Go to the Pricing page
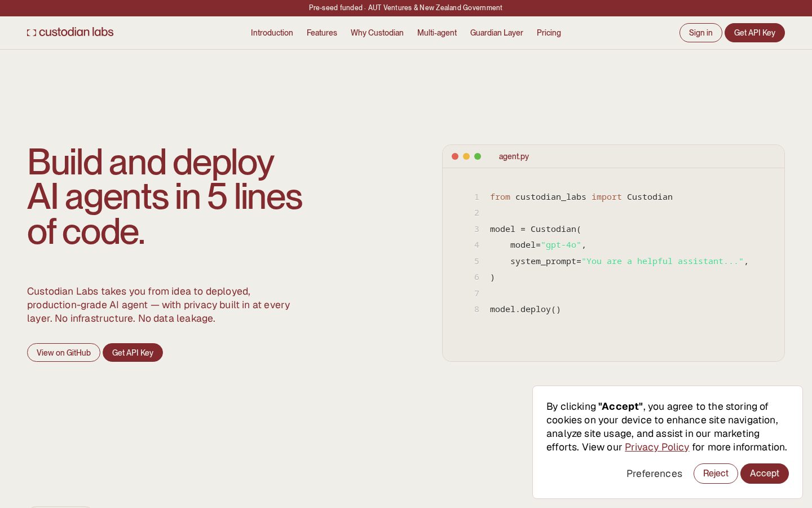The height and width of the screenshot is (508, 812). [549, 33]
